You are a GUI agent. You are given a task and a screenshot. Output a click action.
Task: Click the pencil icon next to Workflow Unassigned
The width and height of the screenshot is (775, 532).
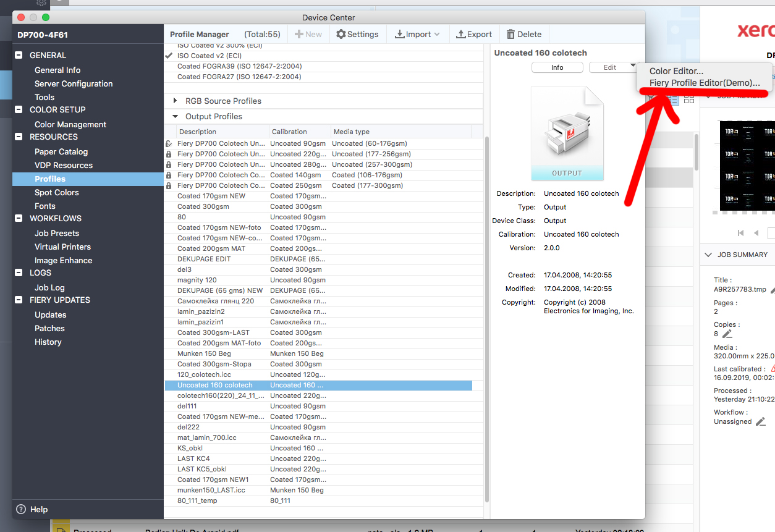click(x=761, y=421)
